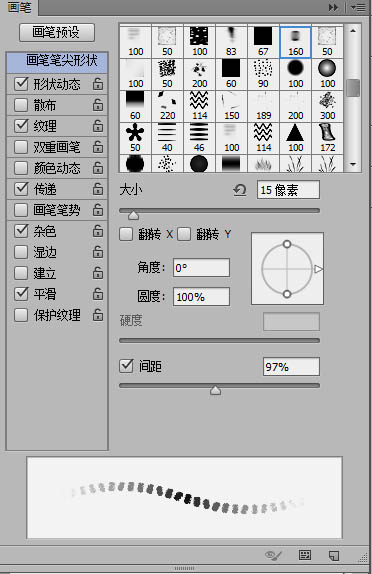
Task: Click the lock icon for 形状动态
Action: (98, 84)
